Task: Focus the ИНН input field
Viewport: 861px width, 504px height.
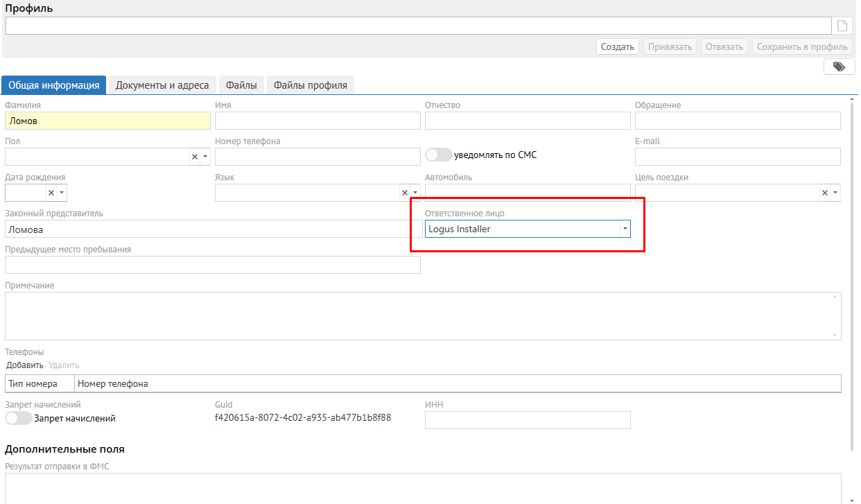Action: coord(527,420)
